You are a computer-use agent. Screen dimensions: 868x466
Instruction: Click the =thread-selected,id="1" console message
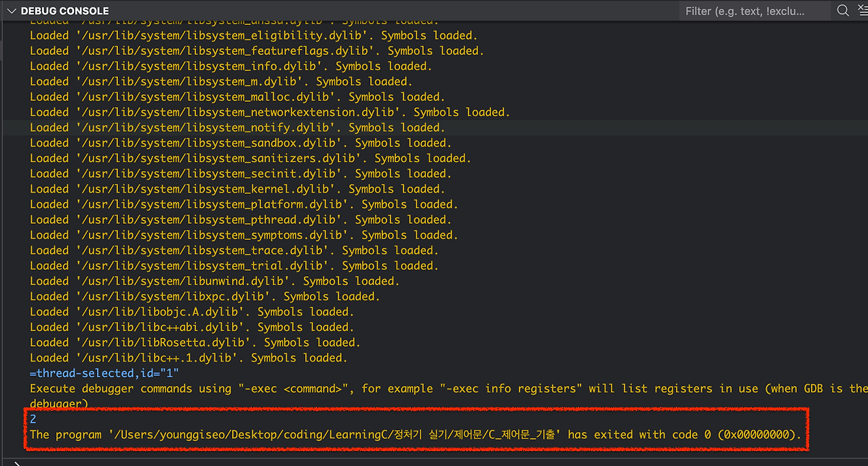click(x=102, y=372)
